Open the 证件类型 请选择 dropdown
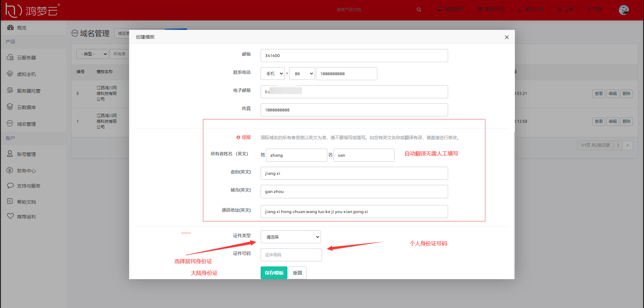Image resolution: width=644 pixels, height=308 pixels. pos(290,237)
